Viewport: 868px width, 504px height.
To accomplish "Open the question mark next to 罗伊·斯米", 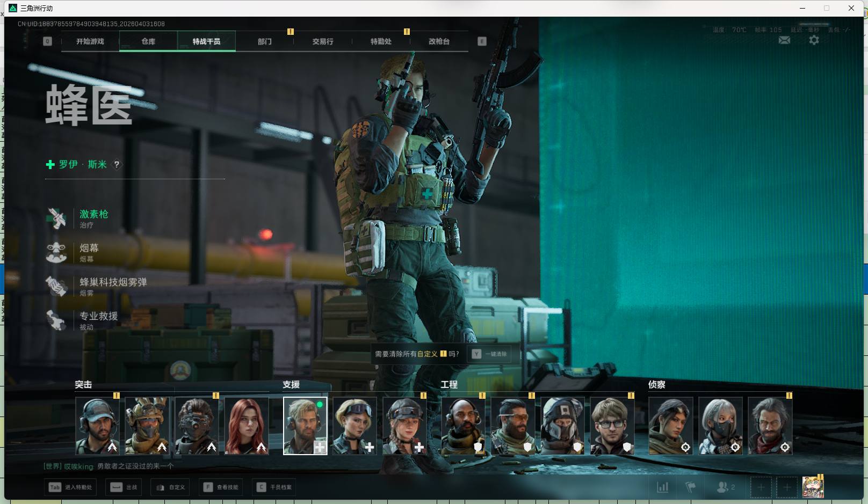I will point(117,165).
